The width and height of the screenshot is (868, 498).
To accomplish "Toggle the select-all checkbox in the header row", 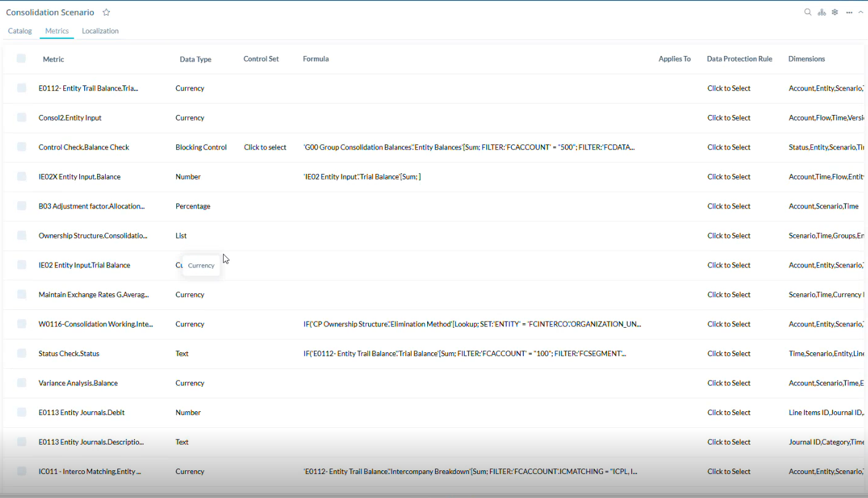I will click(x=21, y=58).
